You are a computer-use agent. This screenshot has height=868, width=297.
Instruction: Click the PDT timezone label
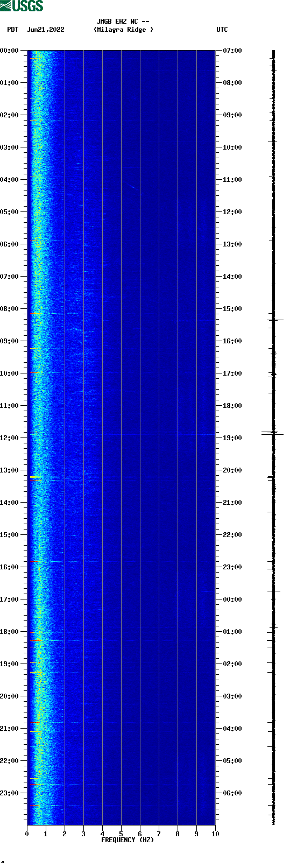point(13,30)
